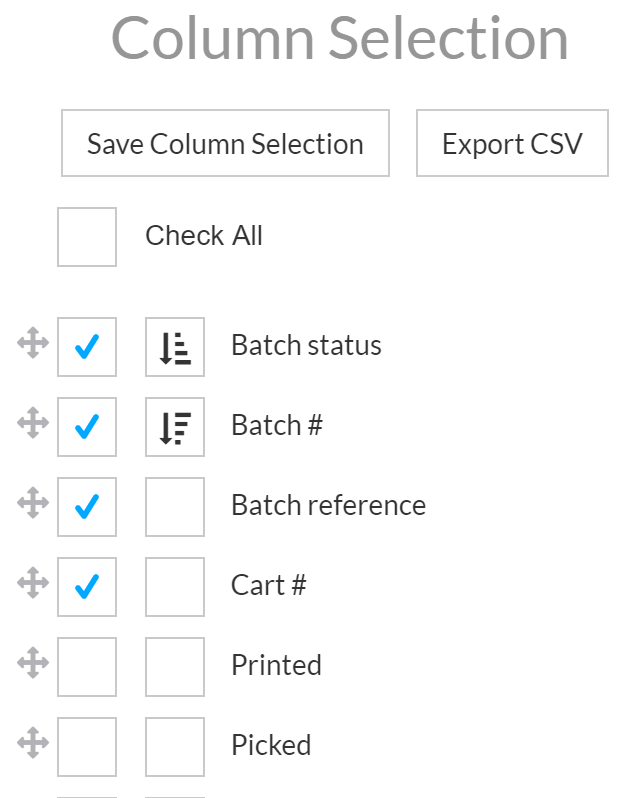Tick the Check All checkbox

coord(87,237)
